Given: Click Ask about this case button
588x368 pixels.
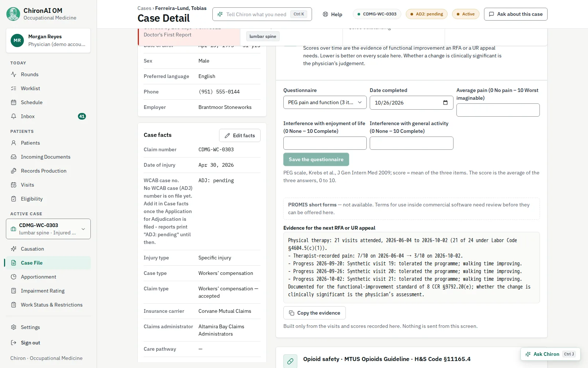Looking at the screenshot, I should (516, 14).
